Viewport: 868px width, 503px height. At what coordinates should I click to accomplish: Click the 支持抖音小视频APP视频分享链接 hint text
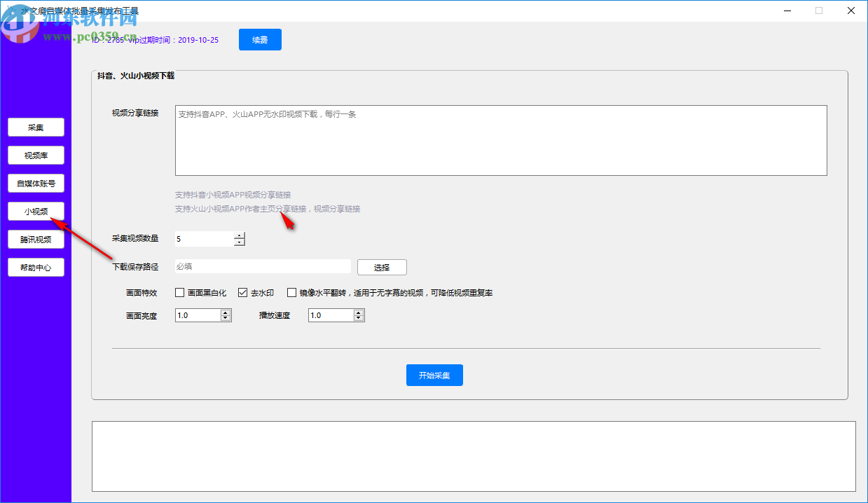tap(233, 195)
